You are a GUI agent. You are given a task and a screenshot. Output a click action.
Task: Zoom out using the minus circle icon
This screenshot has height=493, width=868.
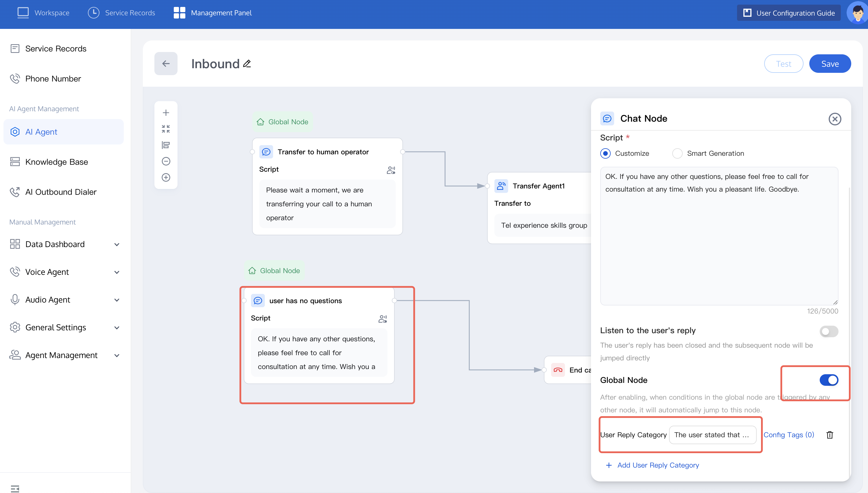pyautogui.click(x=166, y=161)
